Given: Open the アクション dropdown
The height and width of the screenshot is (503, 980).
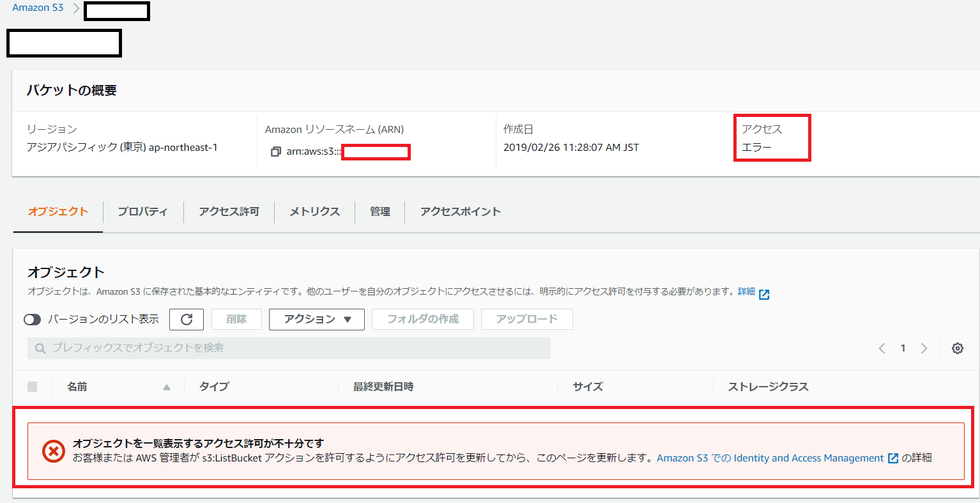Looking at the screenshot, I should point(316,319).
